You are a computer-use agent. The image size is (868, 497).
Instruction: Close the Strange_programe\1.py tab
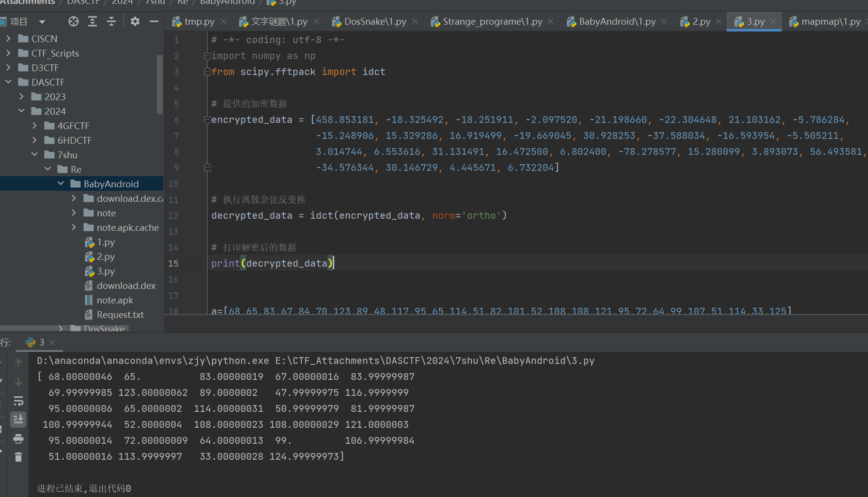(551, 21)
